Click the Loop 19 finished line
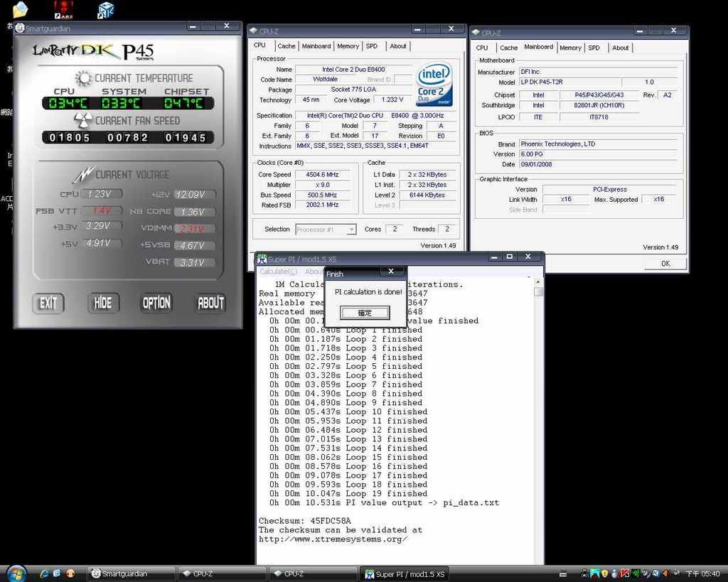This screenshot has width=728, height=582. [x=348, y=493]
